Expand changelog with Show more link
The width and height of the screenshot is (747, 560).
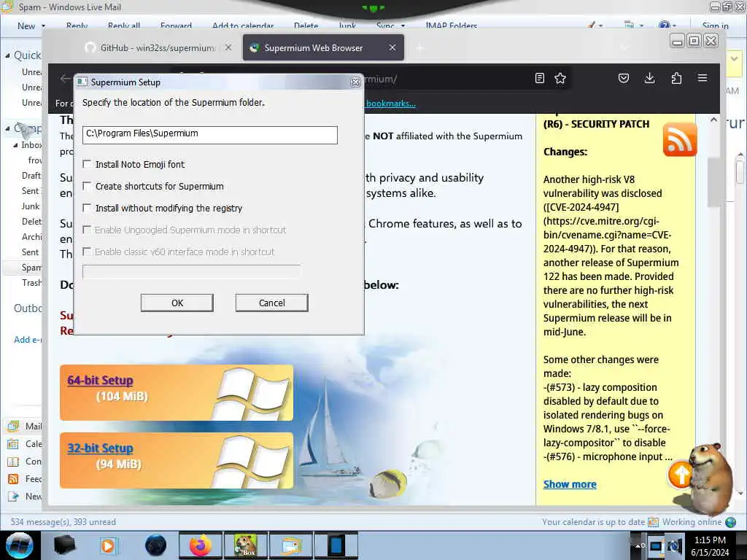click(570, 484)
